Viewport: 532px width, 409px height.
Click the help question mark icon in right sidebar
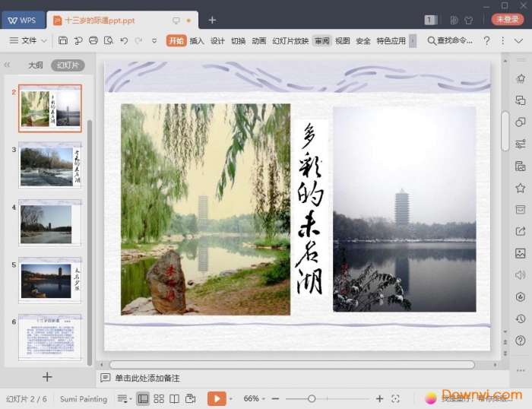point(520,341)
